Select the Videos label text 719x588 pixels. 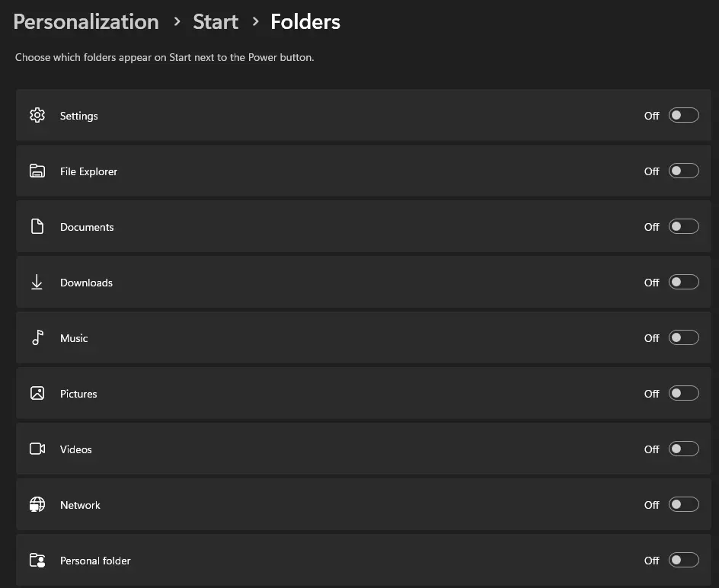(x=75, y=449)
